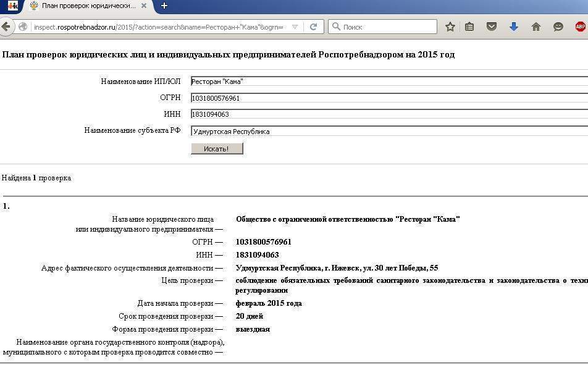Open a new tab with the plus button

point(164,6)
